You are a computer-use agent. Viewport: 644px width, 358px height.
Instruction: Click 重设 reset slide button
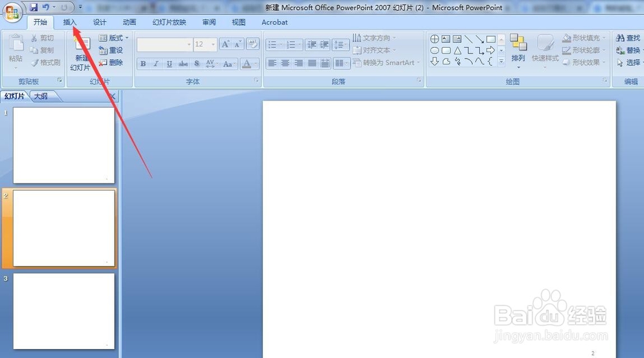tap(111, 50)
